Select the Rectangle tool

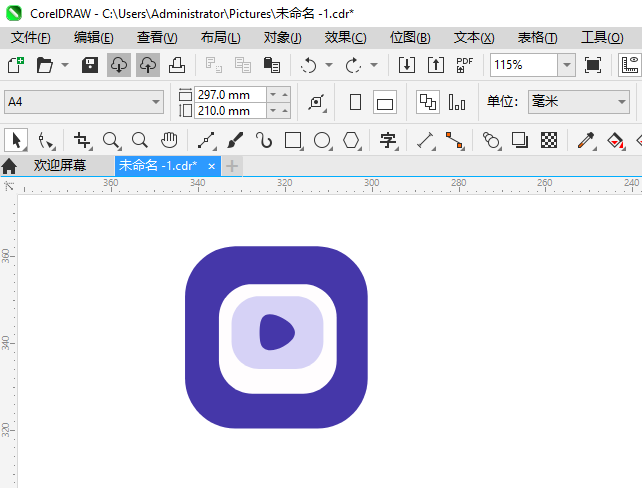point(294,140)
